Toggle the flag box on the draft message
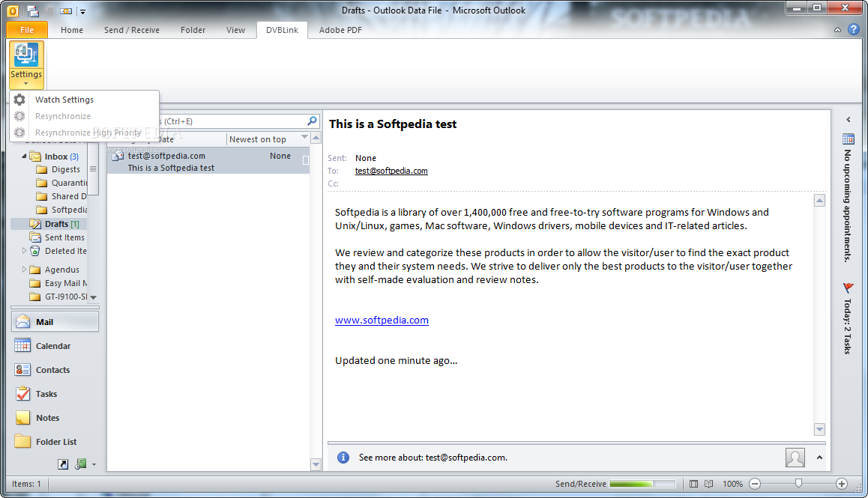The image size is (868, 498). coord(306,160)
